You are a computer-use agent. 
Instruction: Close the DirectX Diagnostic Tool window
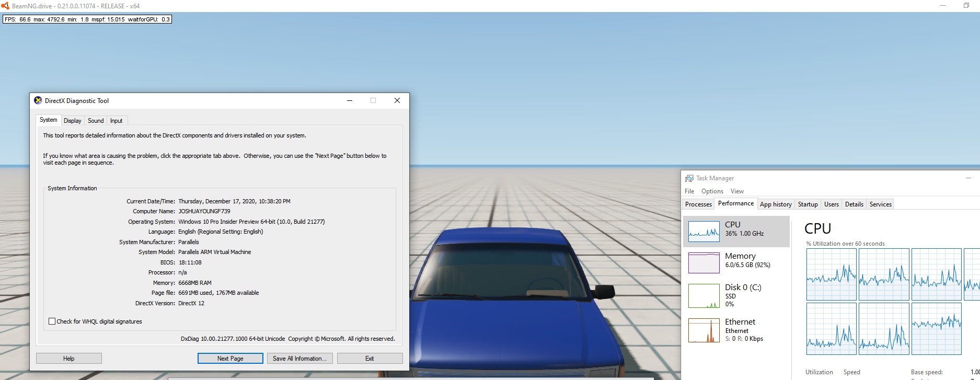(x=397, y=100)
